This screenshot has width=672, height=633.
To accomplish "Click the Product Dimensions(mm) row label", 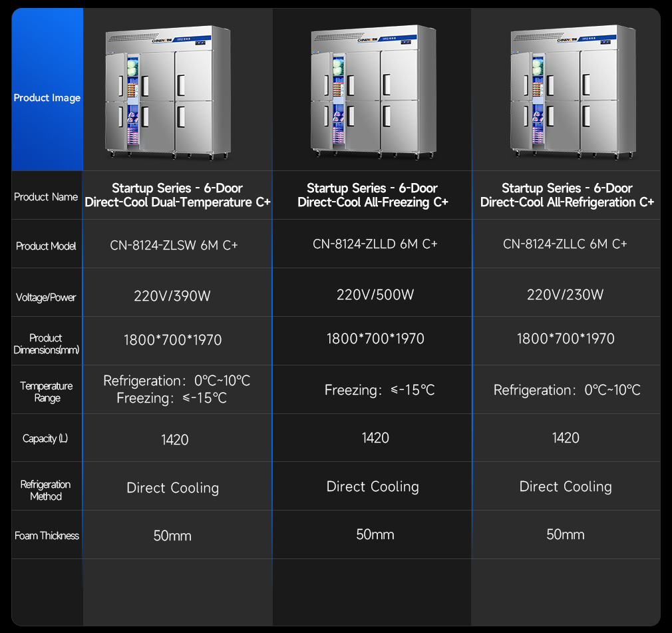I will pyautogui.click(x=46, y=344).
